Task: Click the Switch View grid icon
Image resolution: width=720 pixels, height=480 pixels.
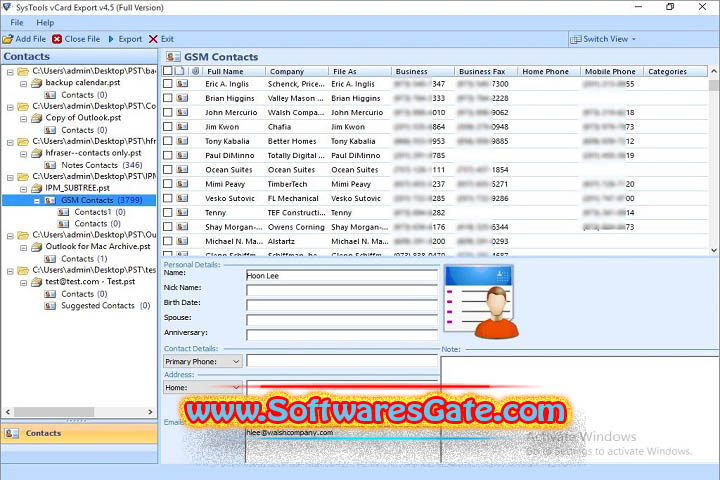Action: (575, 40)
